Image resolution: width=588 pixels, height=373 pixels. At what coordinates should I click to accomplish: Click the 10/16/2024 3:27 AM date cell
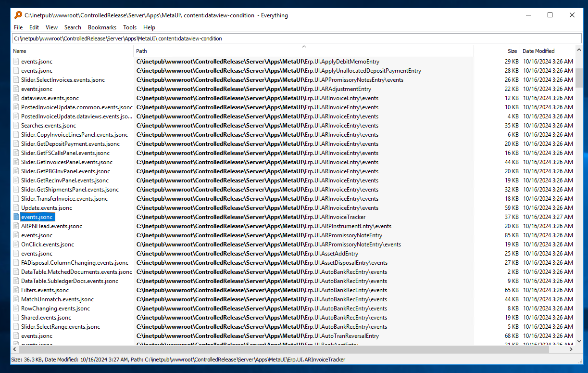click(x=548, y=217)
